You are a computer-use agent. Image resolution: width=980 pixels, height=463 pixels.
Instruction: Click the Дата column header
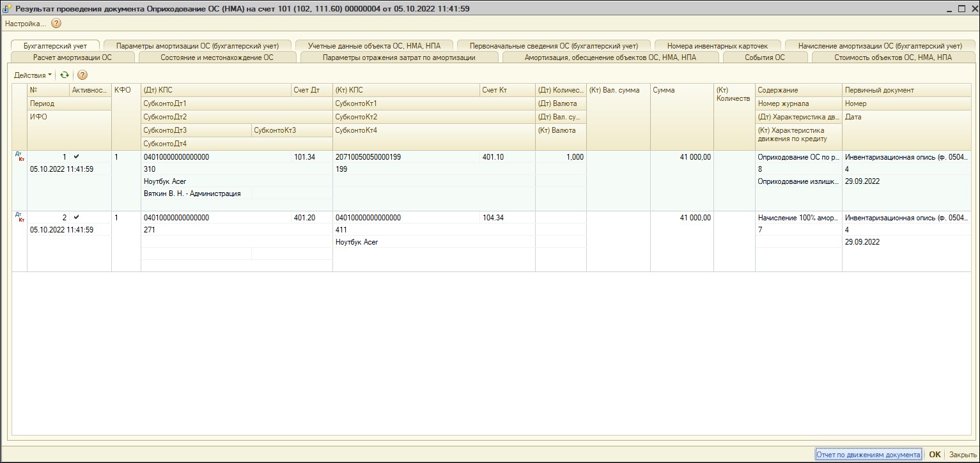point(906,130)
